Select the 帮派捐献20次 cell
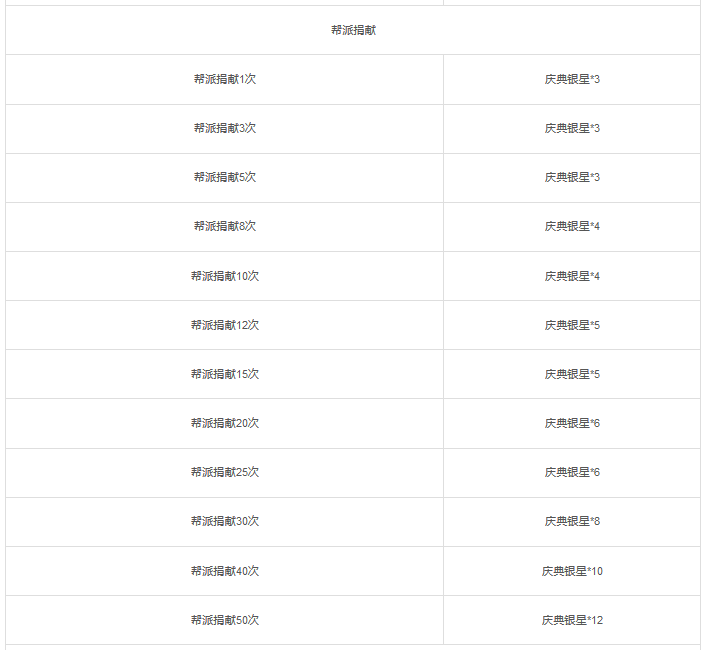Viewport: 705px width, 650px height. 225,423
